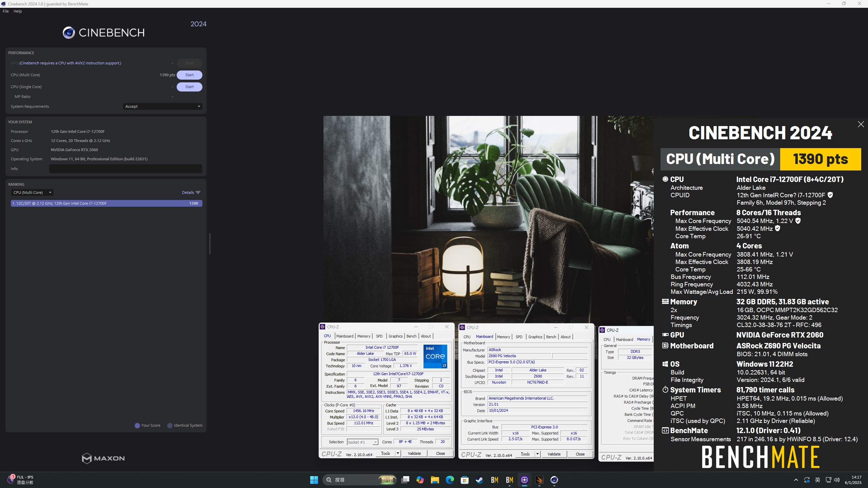Click the Cinebench logo sphere icon
Image resolution: width=868 pixels, height=488 pixels.
point(69,33)
